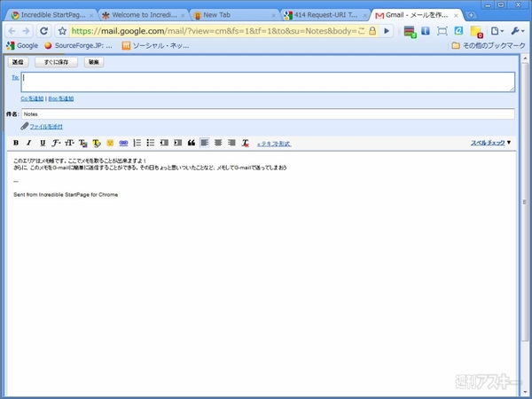Viewport: 532px width, 399px height.
Task: Open the SourceForge.JP bookmark
Action: pos(78,45)
